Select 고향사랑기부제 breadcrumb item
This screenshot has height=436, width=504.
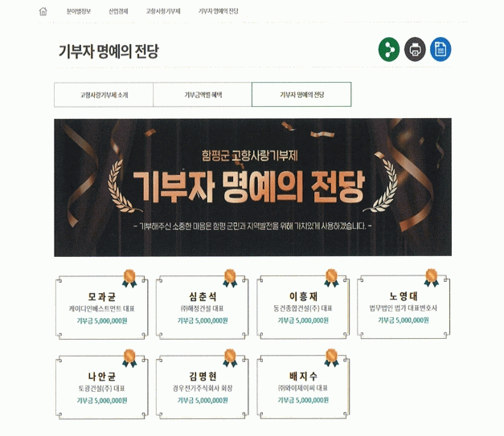[x=163, y=11]
